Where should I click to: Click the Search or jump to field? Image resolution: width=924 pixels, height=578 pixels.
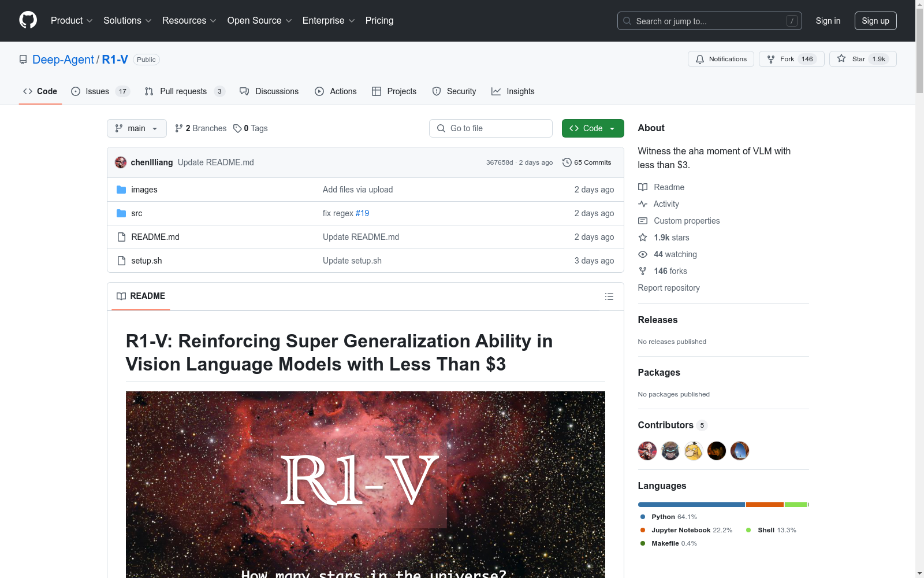coord(710,21)
